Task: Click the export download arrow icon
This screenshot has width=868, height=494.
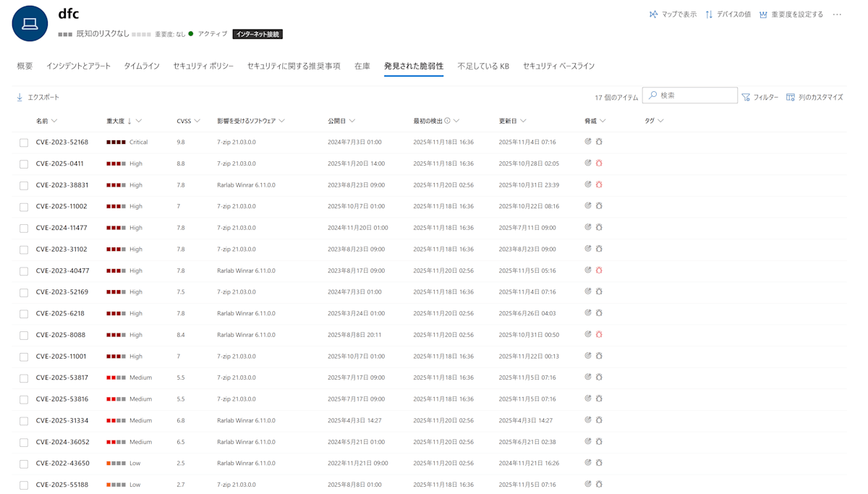Action: 20,97
